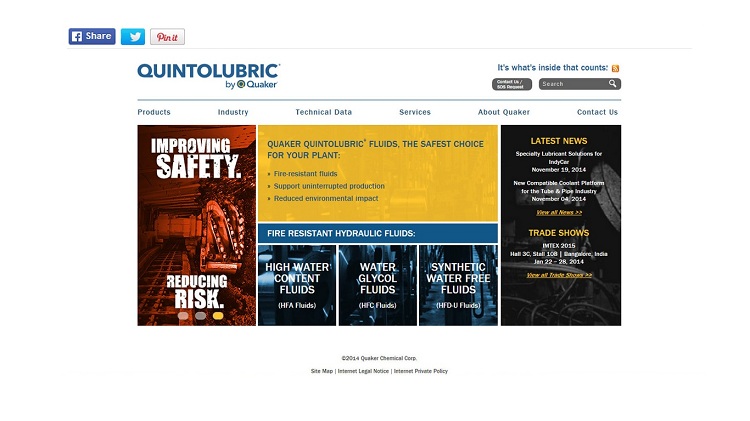
Task: Click It's what's inside that counts tagline
Action: click(552, 68)
